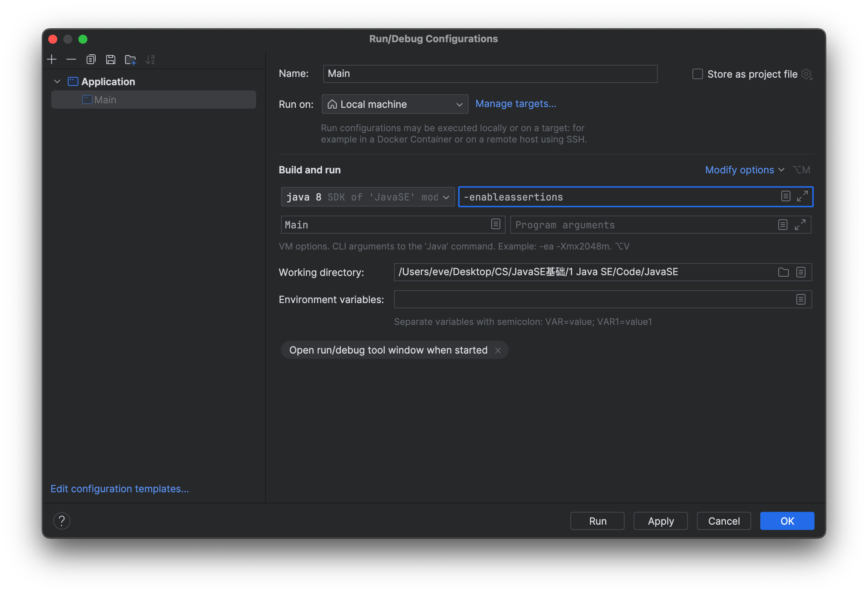This screenshot has width=868, height=594.
Task: Add a new run configuration
Action: pyautogui.click(x=52, y=59)
